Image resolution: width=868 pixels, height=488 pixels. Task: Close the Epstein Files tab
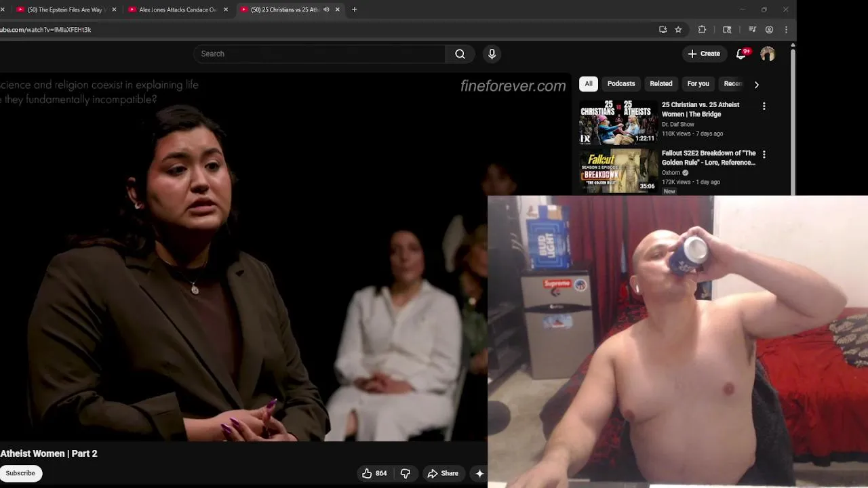tap(114, 9)
